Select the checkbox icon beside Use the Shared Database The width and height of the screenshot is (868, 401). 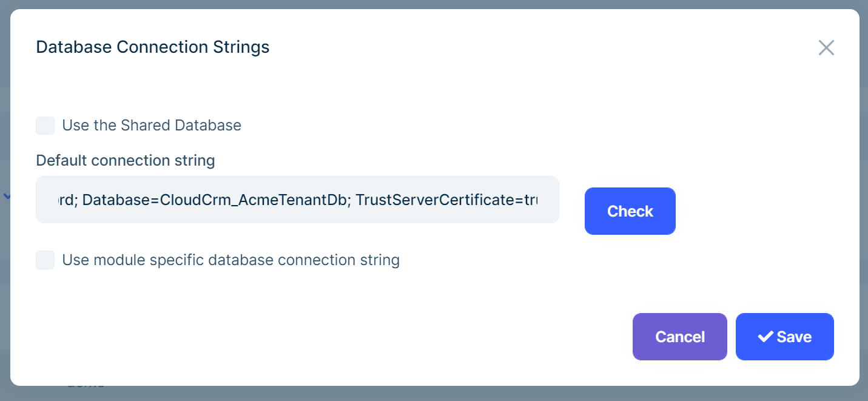point(45,125)
